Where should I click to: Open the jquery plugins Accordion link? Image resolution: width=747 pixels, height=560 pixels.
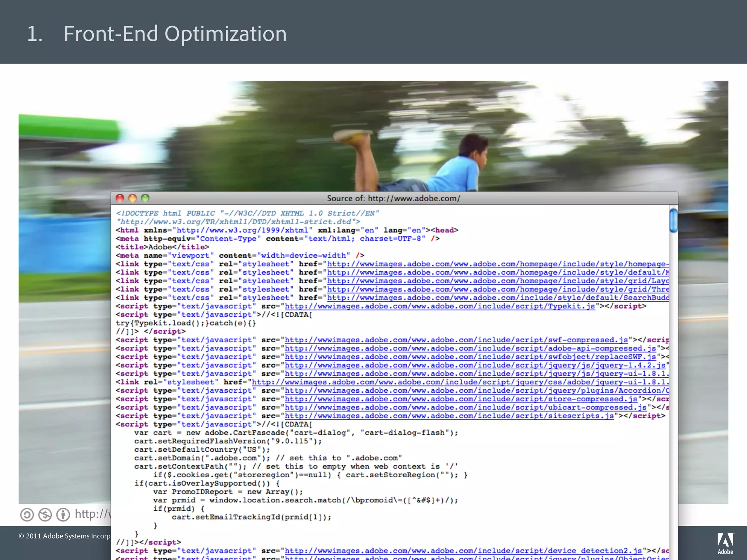(x=477, y=390)
